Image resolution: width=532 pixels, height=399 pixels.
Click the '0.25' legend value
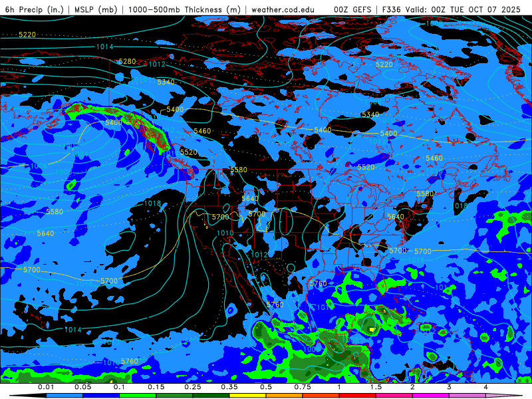click(193, 387)
